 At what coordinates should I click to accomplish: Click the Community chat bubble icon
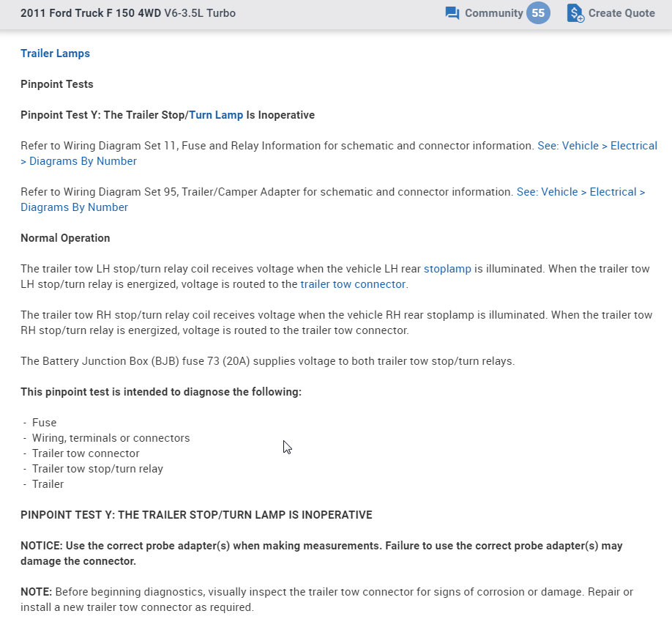(452, 13)
